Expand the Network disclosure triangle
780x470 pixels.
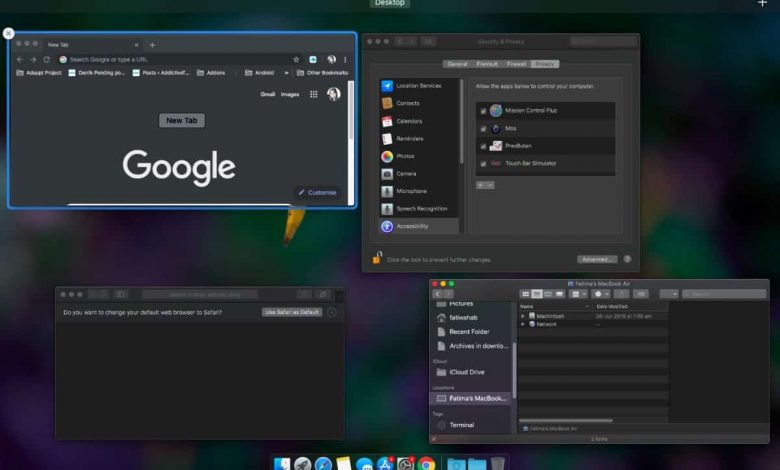click(522, 324)
